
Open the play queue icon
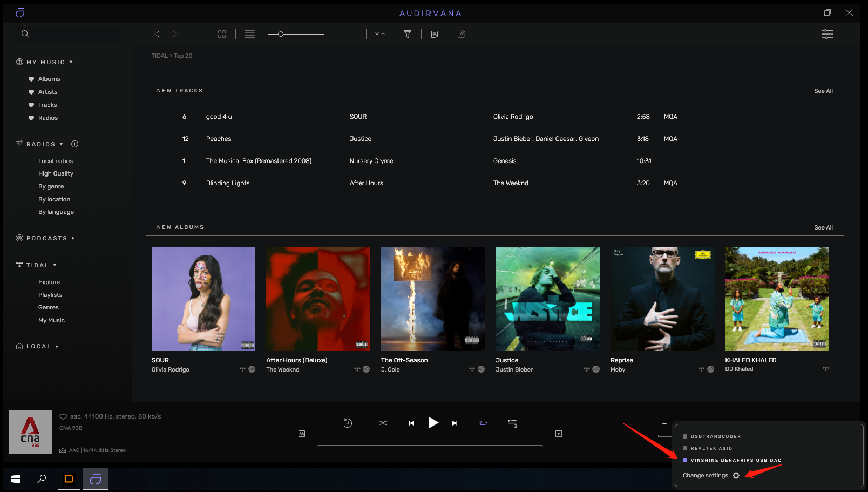click(512, 423)
